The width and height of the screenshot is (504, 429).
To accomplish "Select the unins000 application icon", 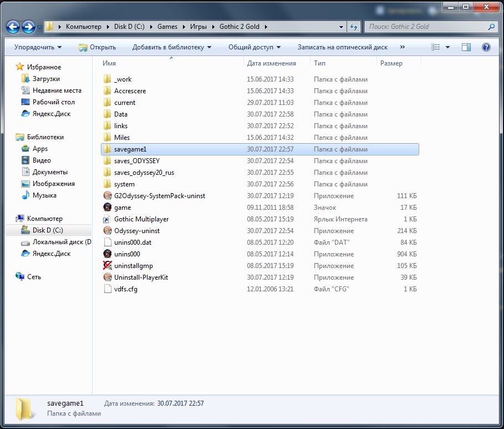I will pos(108,254).
